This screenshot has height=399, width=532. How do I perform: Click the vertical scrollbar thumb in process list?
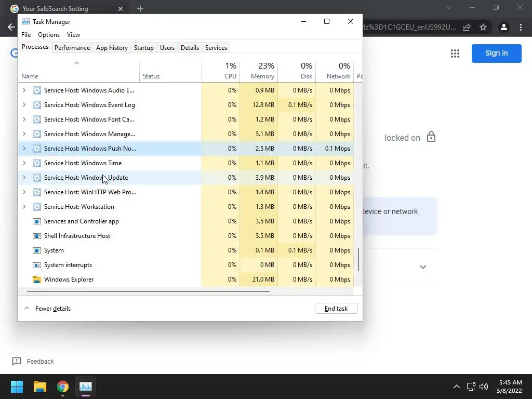pyautogui.click(x=358, y=260)
